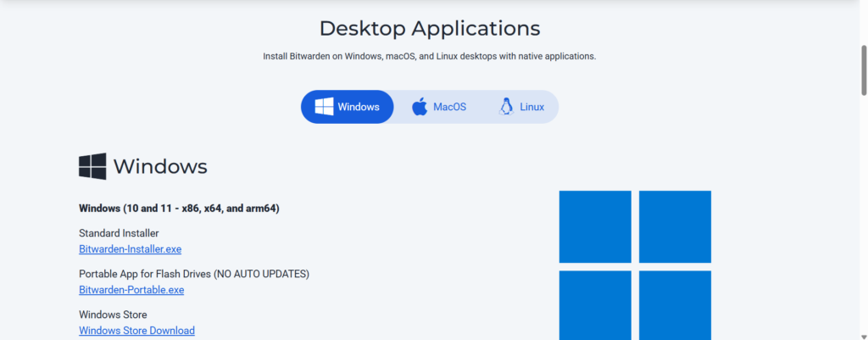The image size is (868, 340).
Task: Click the 'Install Bitwarden on Windows' description
Action: click(x=430, y=57)
